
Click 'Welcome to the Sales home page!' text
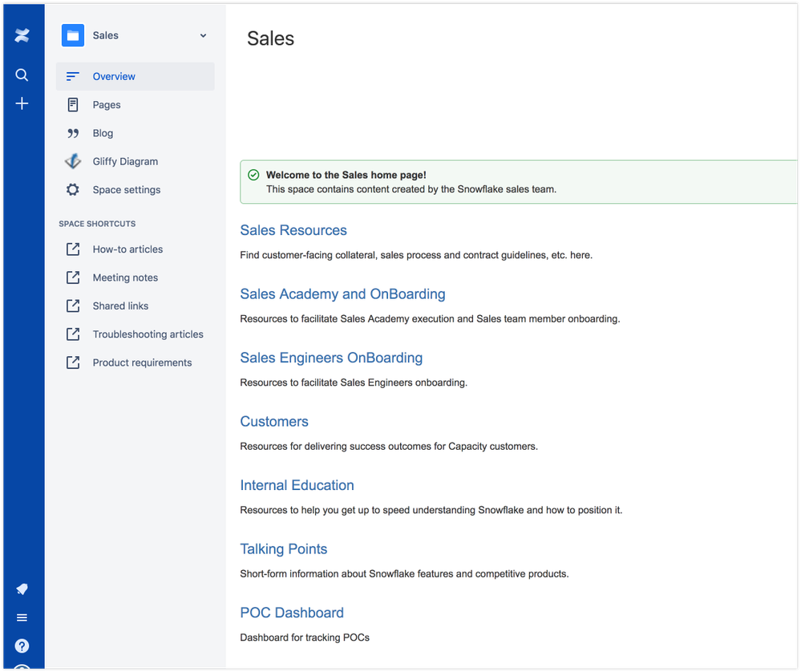[346, 176]
